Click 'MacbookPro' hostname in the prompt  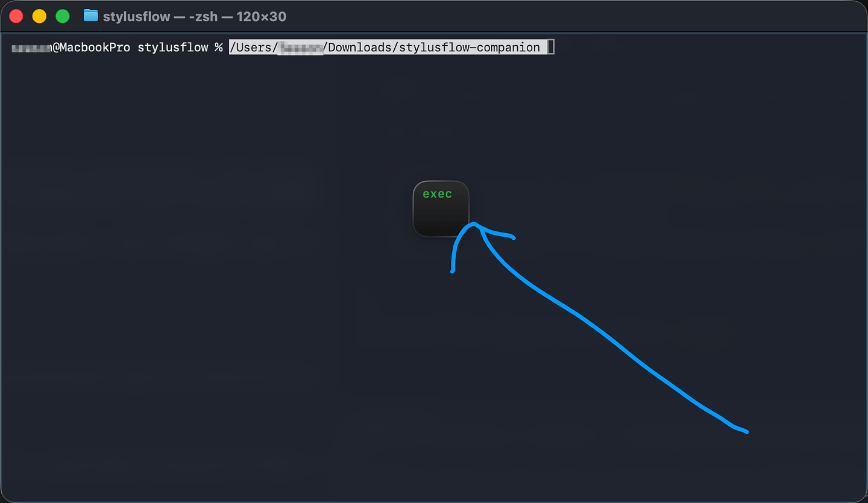pos(95,47)
